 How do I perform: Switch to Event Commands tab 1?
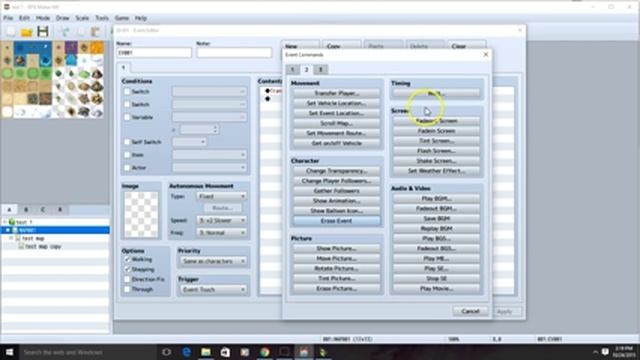[292, 69]
